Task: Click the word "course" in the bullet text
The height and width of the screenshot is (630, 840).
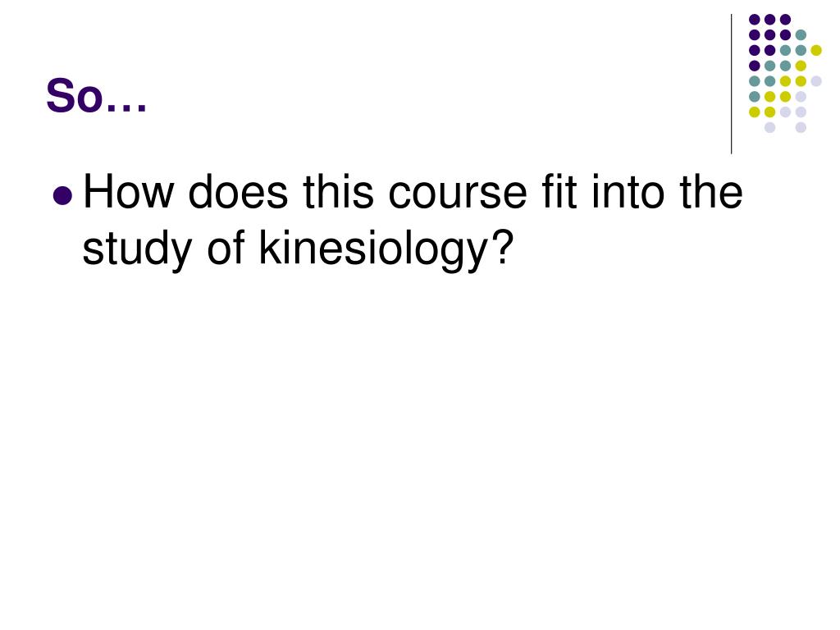Action: (458, 193)
